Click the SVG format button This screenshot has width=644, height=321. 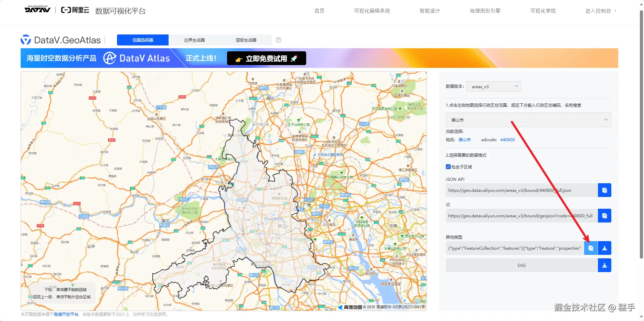click(522, 265)
